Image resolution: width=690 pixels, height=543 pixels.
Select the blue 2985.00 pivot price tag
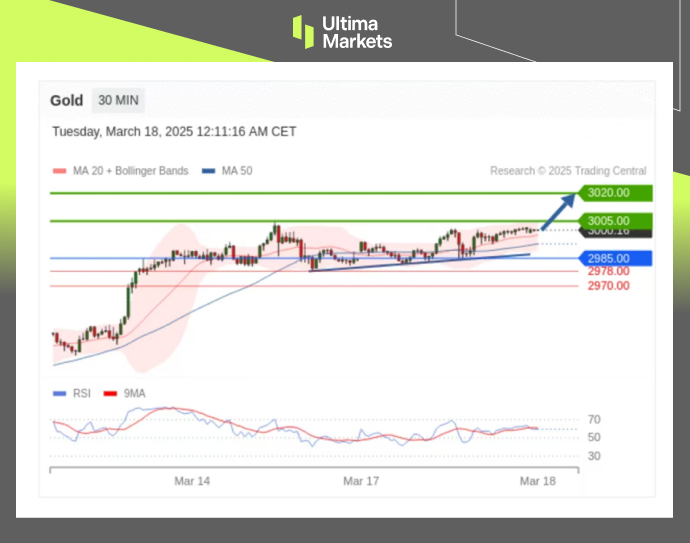pos(614,259)
